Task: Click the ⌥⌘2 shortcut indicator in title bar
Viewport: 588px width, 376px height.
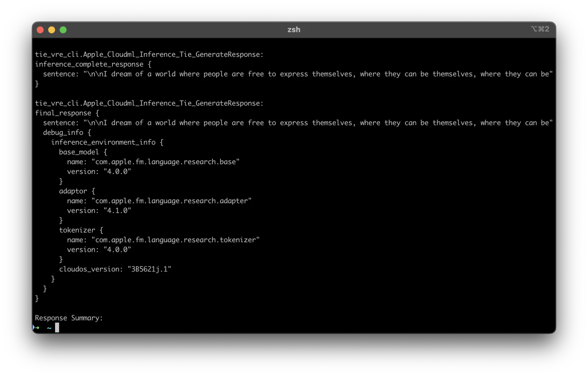Action: pos(540,29)
